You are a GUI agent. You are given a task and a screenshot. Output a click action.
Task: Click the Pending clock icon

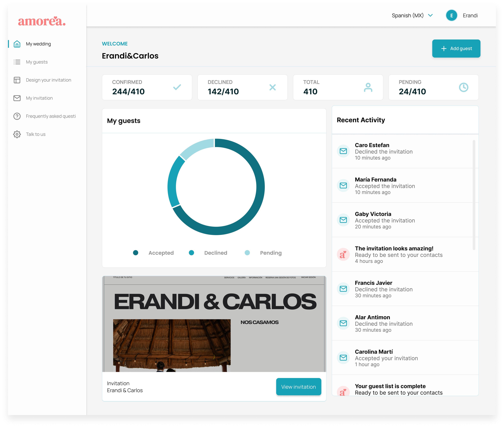[x=464, y=87]
